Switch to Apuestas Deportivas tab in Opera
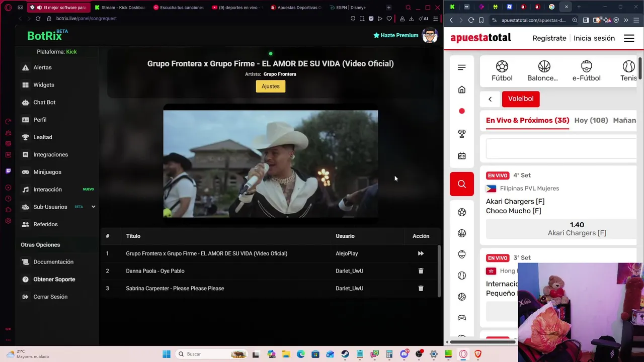644x362 pixels. click(297, 8)
